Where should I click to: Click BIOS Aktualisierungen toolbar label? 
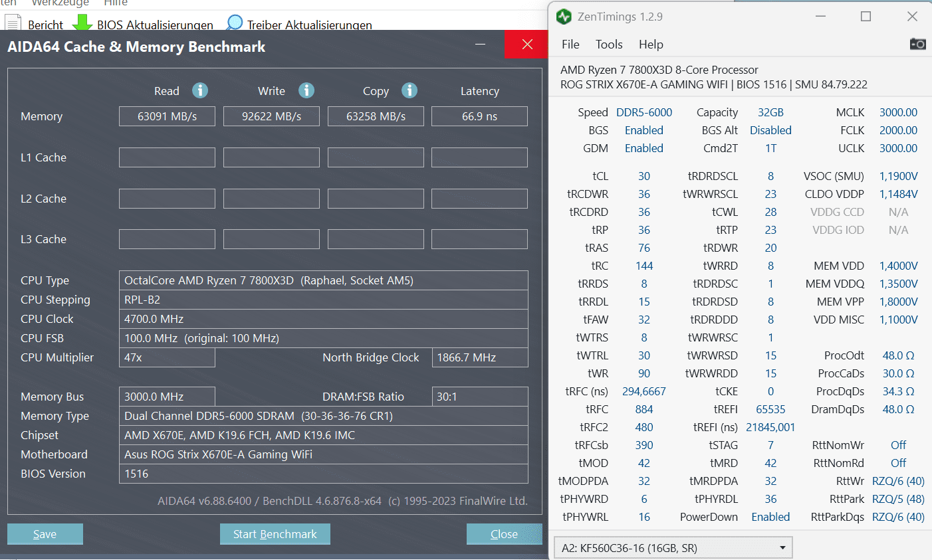tap(155, 25)
